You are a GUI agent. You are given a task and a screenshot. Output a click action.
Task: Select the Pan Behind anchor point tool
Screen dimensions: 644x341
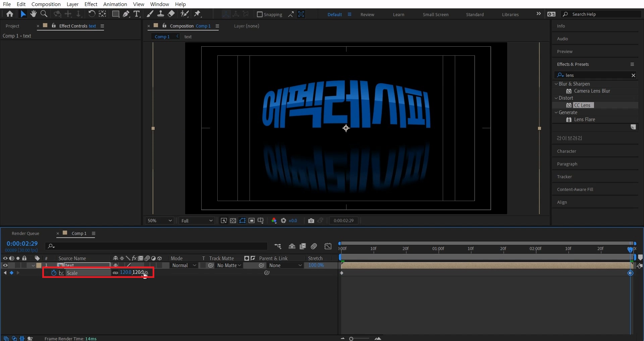coord(102,14)
